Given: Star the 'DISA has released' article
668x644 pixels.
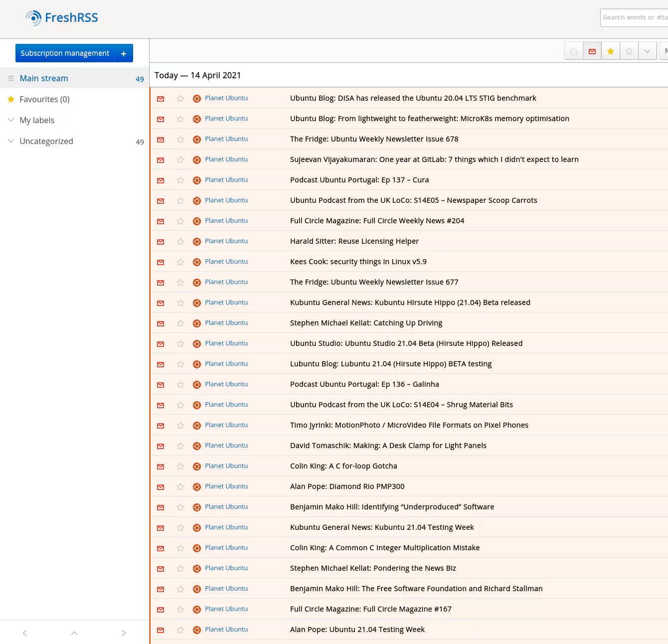Looking at the screenshot, I should pyautogui.click(x=180, y=99).
